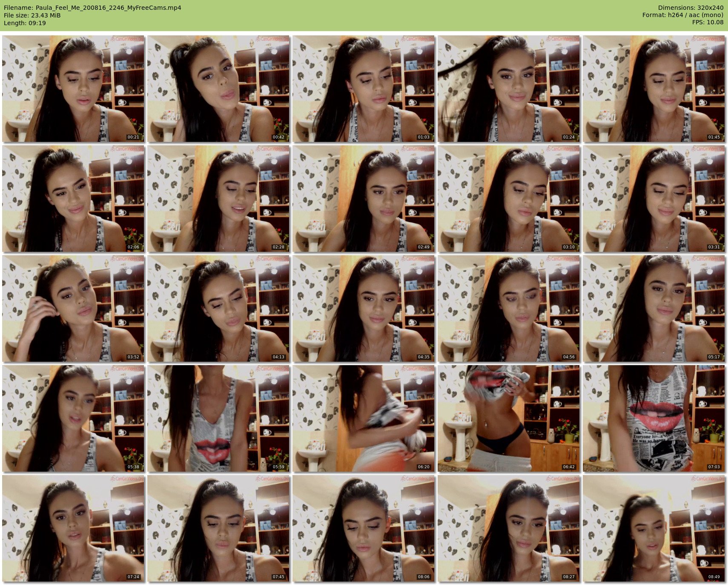Click the Dimensions 320x240 label
This screenshot has width=728, height=585.
click(691, 8)
